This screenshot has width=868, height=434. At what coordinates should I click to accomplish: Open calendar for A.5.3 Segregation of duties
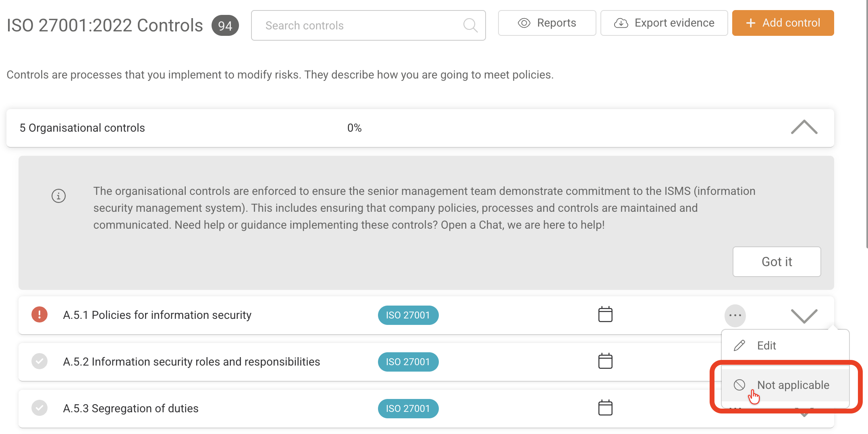tap(605, 408)
